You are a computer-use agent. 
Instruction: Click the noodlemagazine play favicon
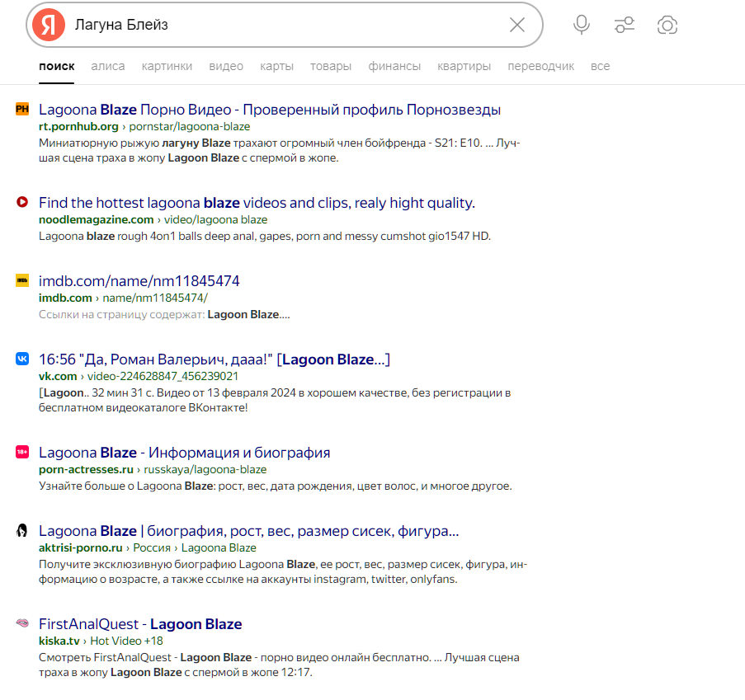point(22,202)
